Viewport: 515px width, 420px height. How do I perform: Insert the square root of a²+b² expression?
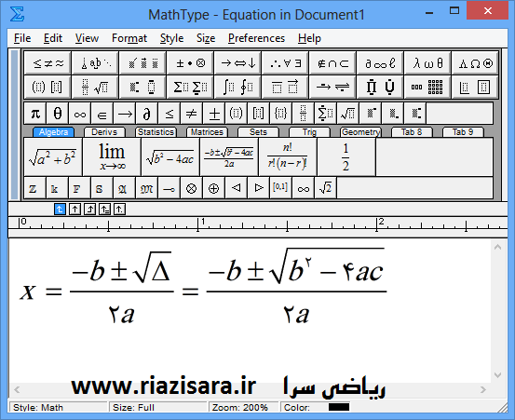pyautogui.click(x=53, y=157)
